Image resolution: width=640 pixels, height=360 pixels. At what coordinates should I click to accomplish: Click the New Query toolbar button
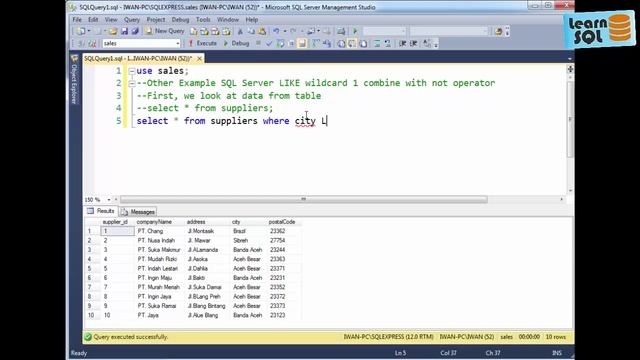point(165,31)
